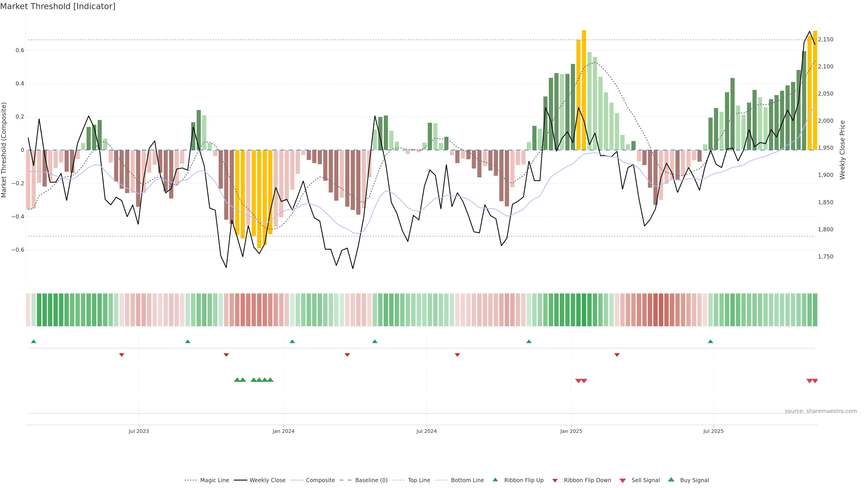
Task: Click the Jul 2024 x-axis label
Action: pos(426,431)
